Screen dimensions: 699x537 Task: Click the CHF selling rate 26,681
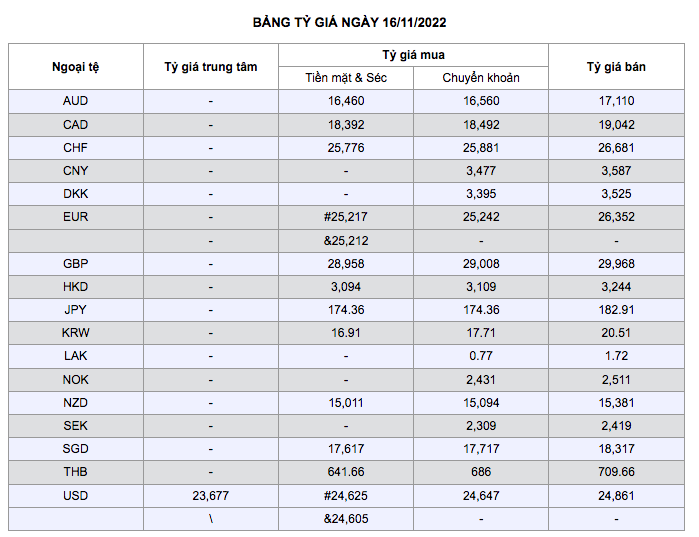click(616, 148)
